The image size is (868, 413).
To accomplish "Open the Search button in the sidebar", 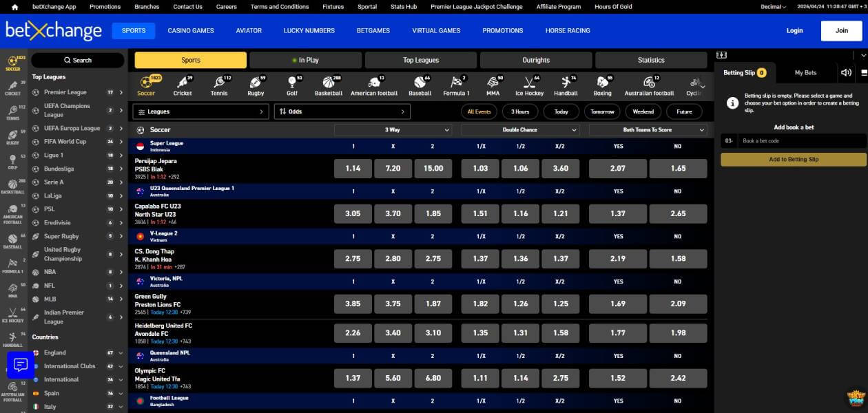I will [76, 60].
